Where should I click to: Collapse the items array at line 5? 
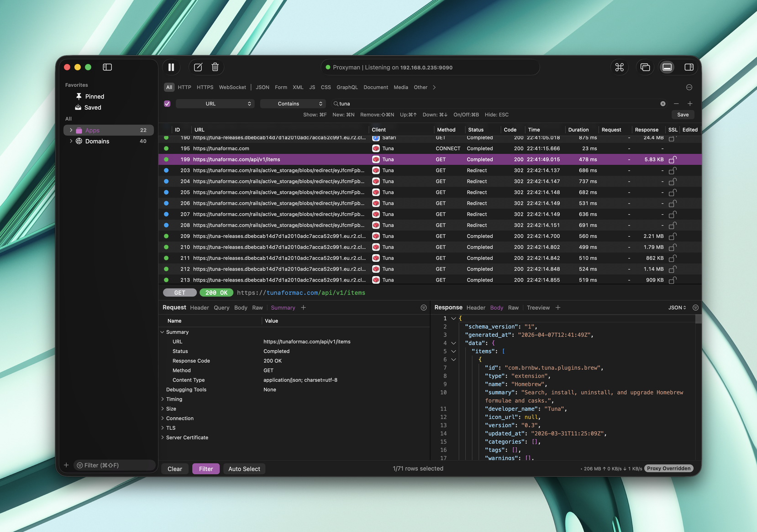pyautogui.click(x=453, y=351)
